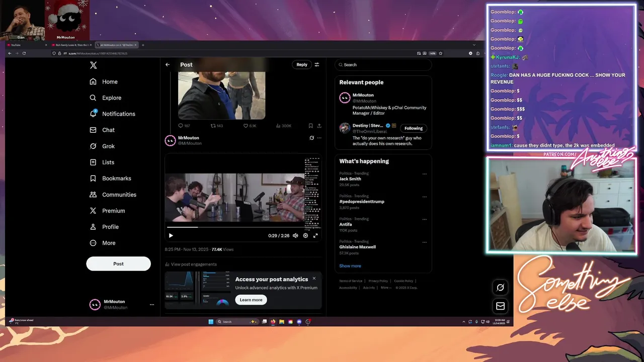Expand video to fullscreen
The width and height of the screenshot is (644, 362).
[x=315, y=235]
